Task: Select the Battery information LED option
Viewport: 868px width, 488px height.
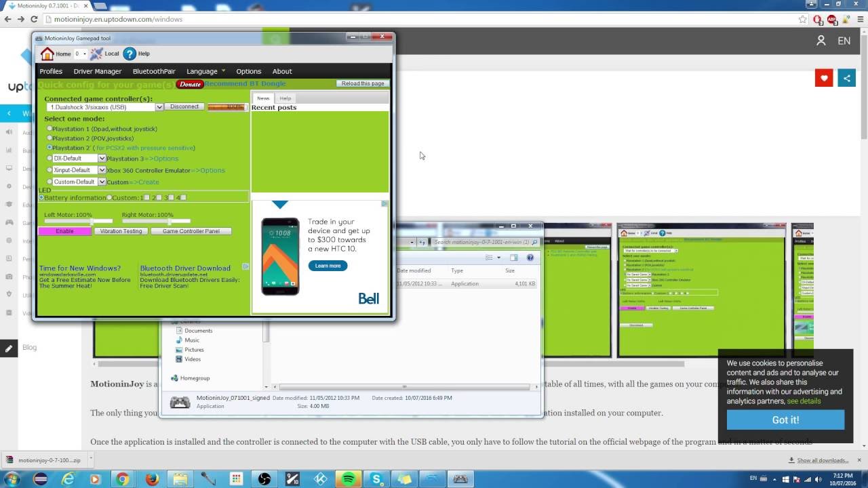Action: point(41,197)
